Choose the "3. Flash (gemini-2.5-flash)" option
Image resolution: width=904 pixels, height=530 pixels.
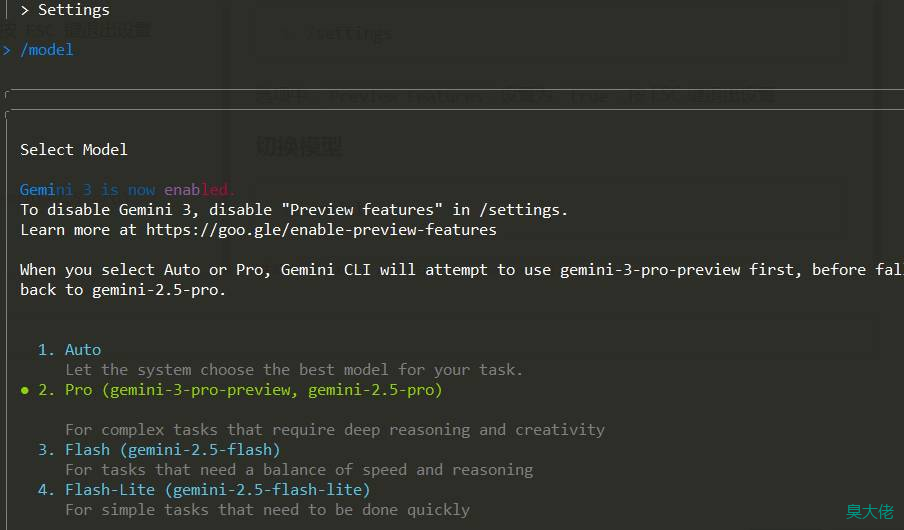[x=160, y=450]
